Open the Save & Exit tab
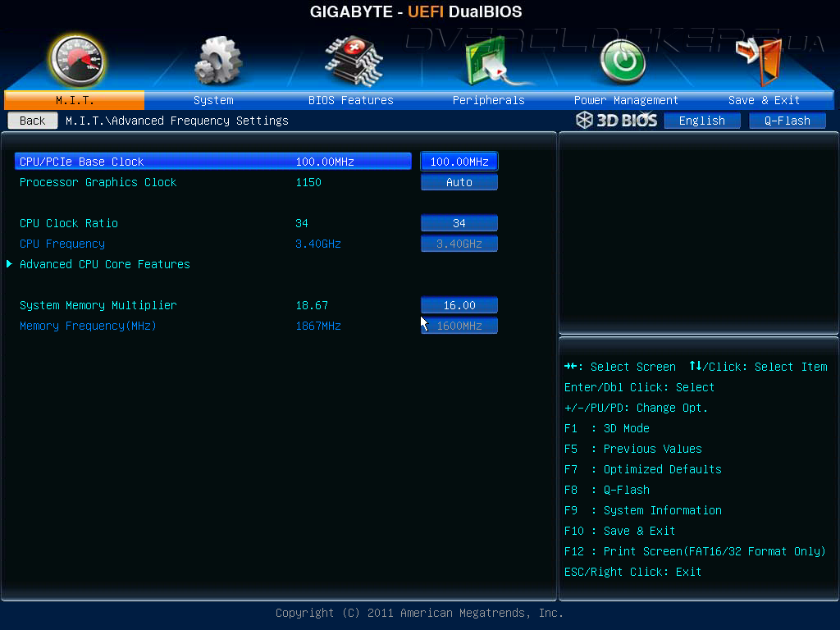 (x=764, y=100)
